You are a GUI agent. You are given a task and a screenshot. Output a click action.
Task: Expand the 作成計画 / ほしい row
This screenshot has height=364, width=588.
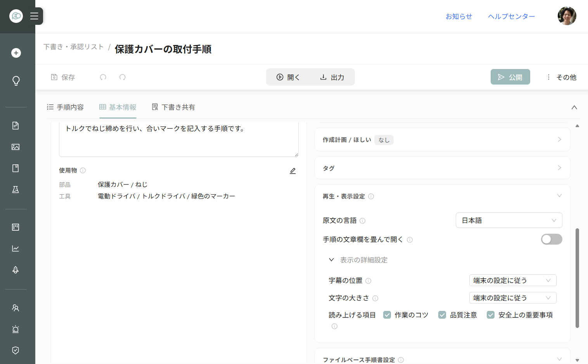[443, 140]
